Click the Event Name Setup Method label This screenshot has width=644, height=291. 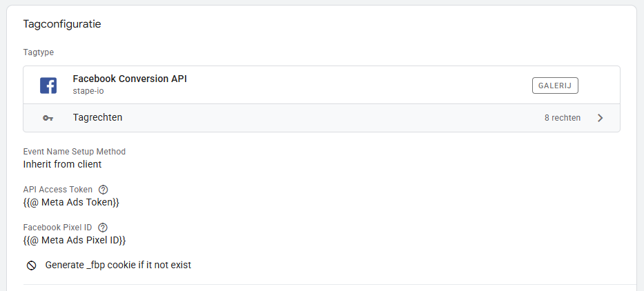click(75, 152)
